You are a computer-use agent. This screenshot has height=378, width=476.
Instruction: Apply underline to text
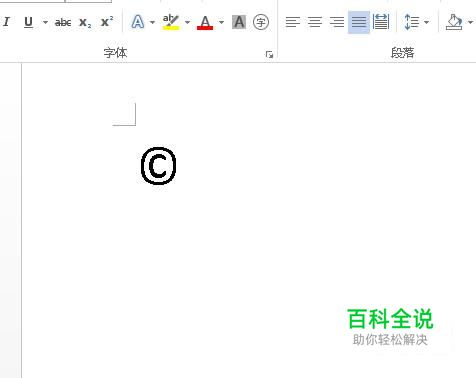tap(29, 22)
